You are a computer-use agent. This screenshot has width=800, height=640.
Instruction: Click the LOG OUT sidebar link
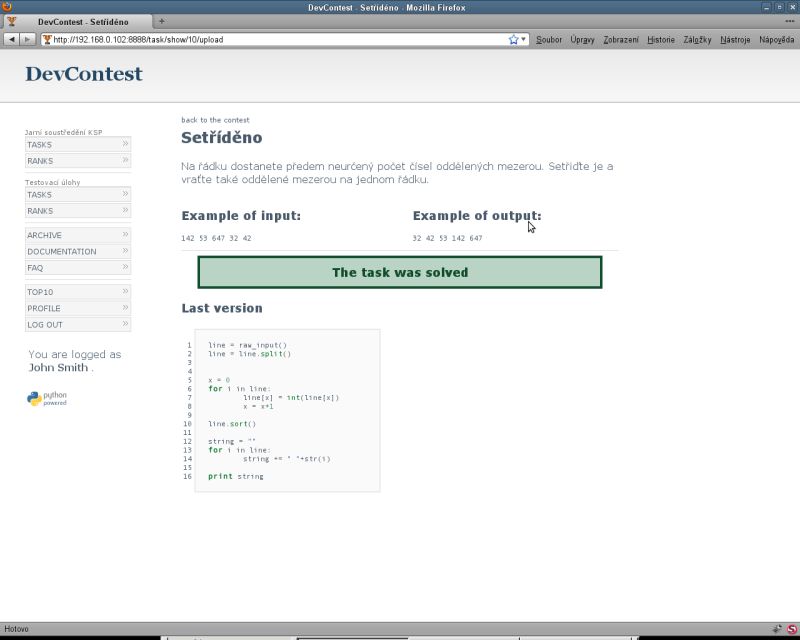[x=78, y=325]
